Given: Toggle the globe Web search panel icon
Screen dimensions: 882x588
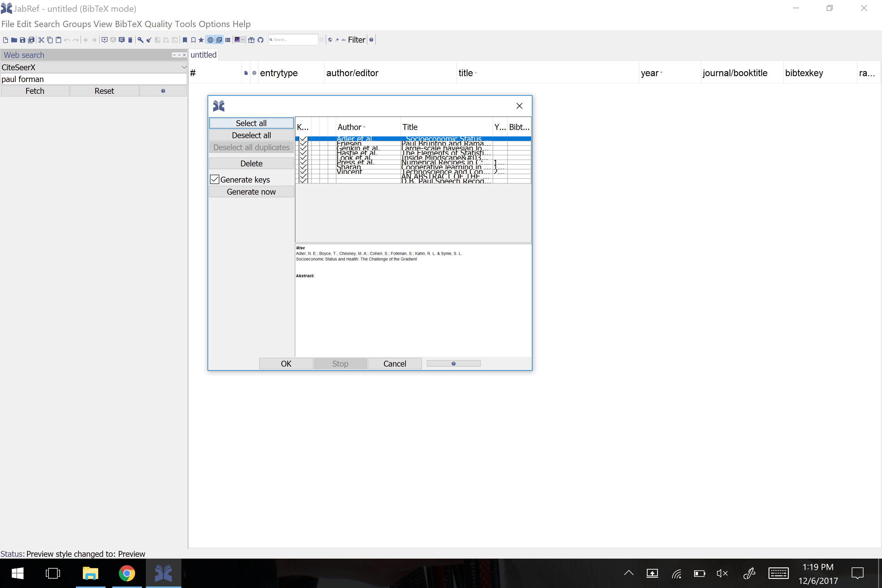Looking at the screenshot, I should [211, 40].
